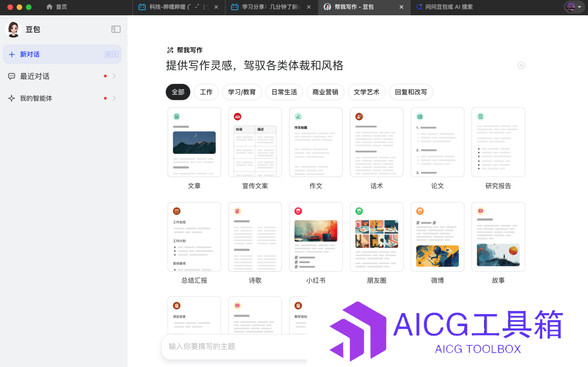Close the 科技-哔哩哔哩 browser tab
The image size is (588, 367).
click(216, 7)
